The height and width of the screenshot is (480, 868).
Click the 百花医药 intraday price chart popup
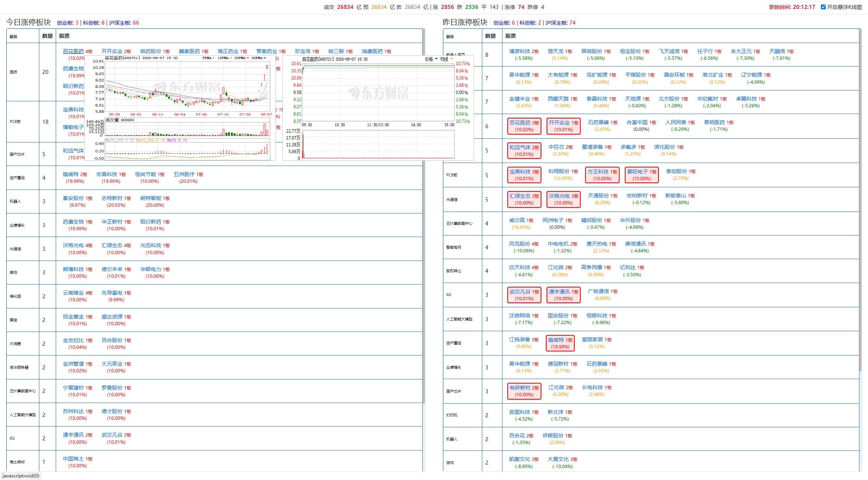point(378,108)
